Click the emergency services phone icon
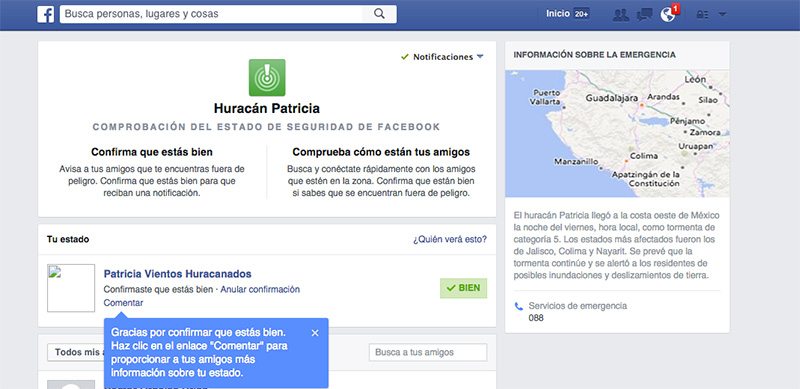This screenshot has width=800, height=389. tap(519, 306)
